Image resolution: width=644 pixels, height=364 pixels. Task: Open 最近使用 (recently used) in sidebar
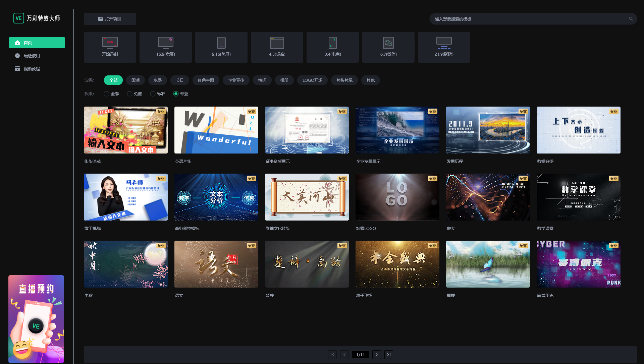click(32, 56)
